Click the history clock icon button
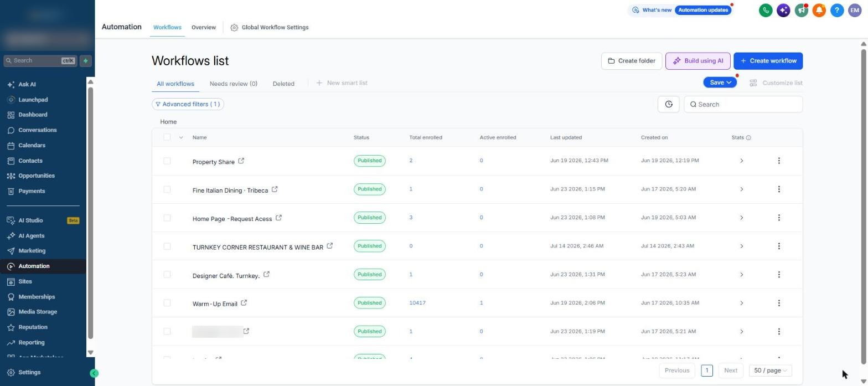Image resolution: width=868 pixels, height=386 pixels. coord(668,104)
